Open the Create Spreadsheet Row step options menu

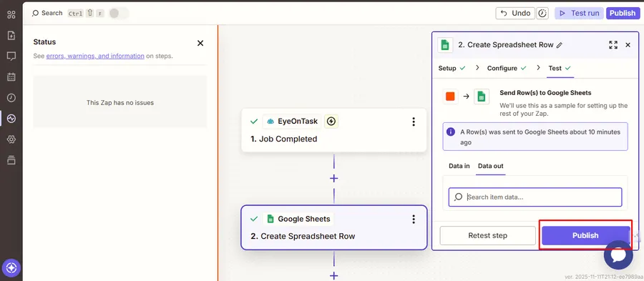pos(414,219)
